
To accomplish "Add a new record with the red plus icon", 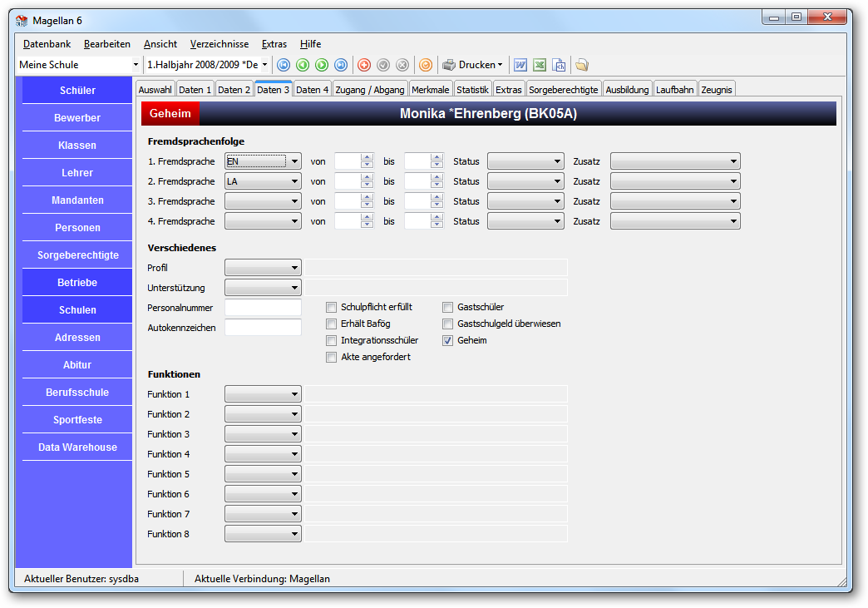I will coord(364,65).
